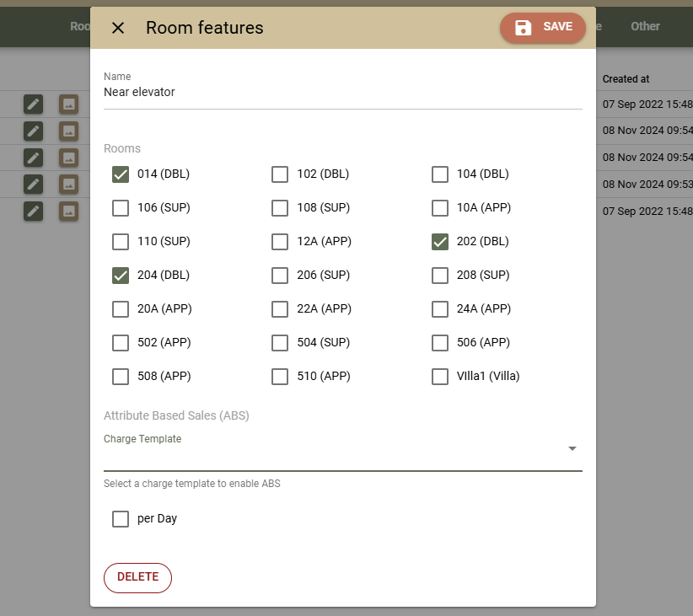Uncheck room 014 (DBL)
Screen dimensions: 693x616
(x=121, y=174)
